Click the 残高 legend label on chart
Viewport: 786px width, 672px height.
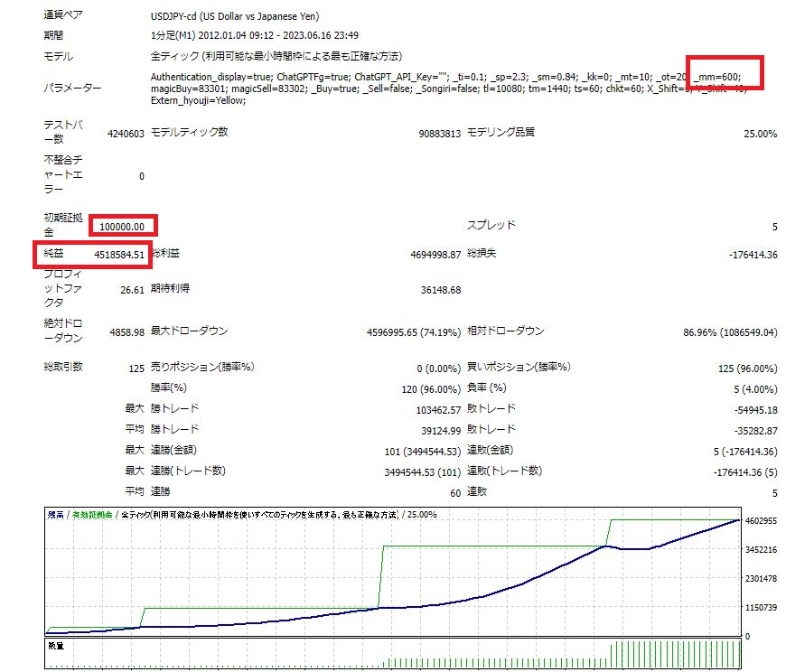(56, 515)
